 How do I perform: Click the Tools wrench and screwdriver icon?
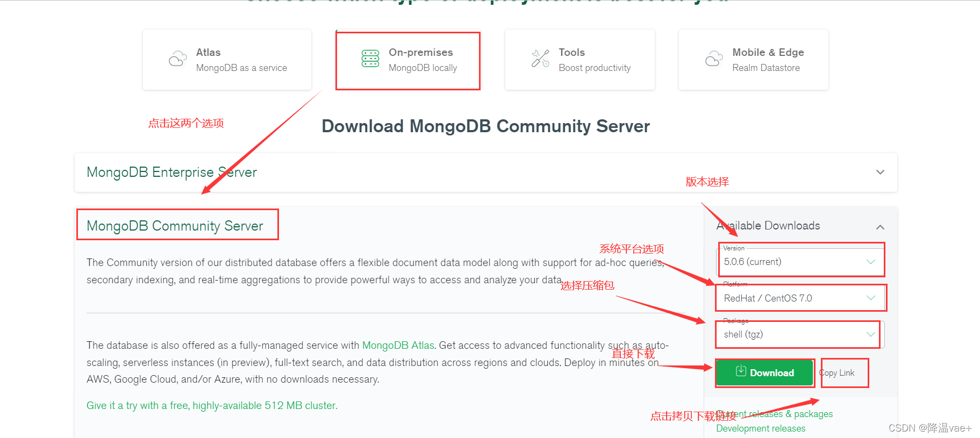pyautogui.click(x=540, y=59)
